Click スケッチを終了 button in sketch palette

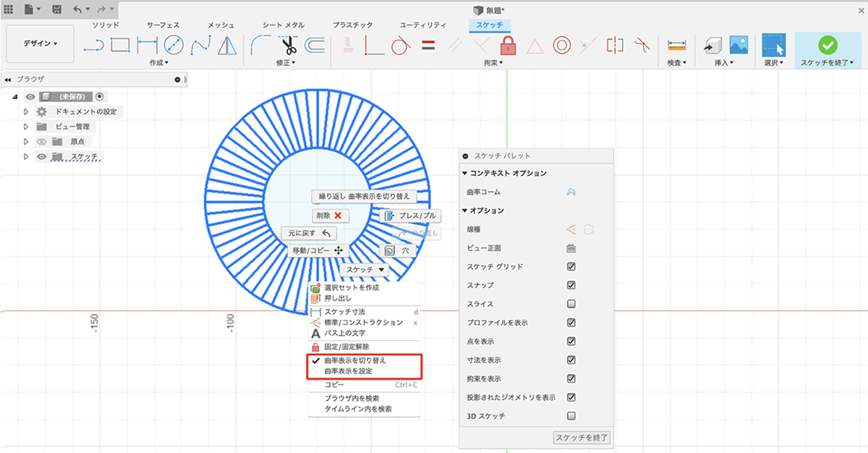[582, 437]
